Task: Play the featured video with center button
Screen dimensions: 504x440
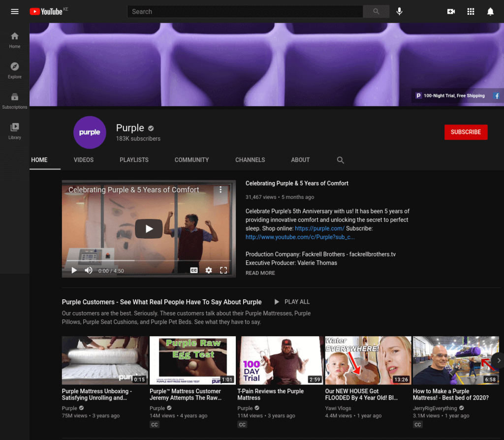Action: coord(149,228)
